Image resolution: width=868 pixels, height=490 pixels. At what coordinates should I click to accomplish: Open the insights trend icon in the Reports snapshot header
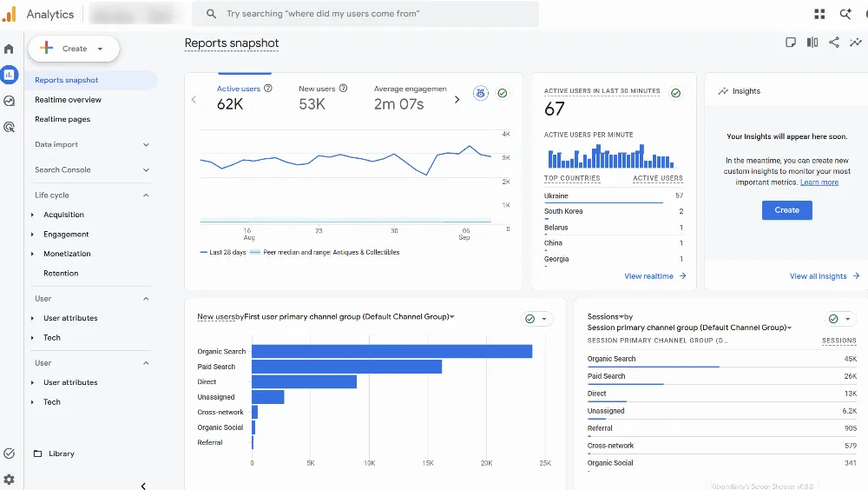(855, 42)
